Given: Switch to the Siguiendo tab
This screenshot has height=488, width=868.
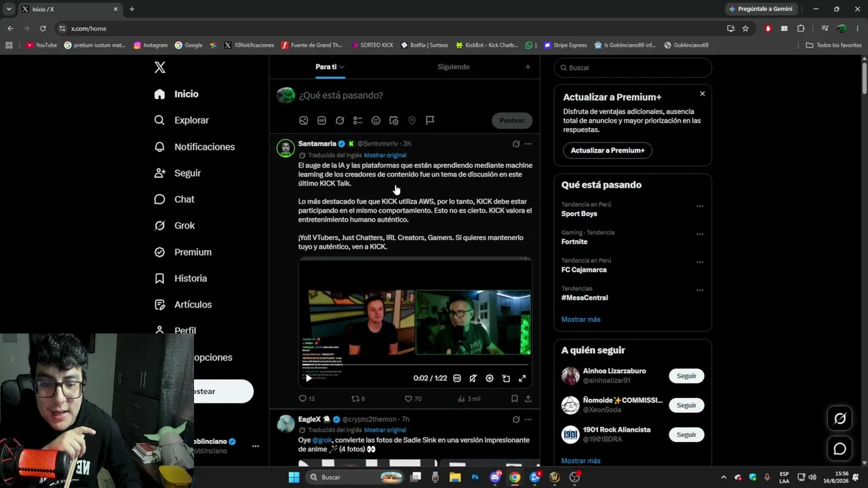Looking at the screenshot, I should tap(454, 67).
